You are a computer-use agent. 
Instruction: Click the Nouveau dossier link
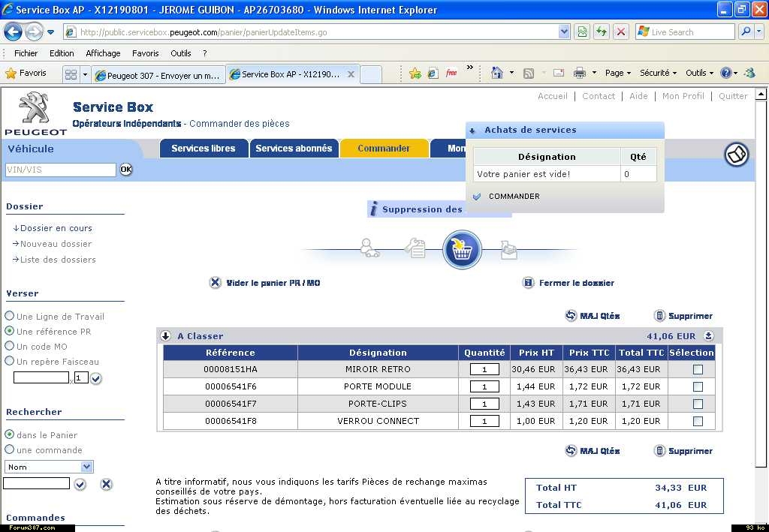[x=56, y=244]
